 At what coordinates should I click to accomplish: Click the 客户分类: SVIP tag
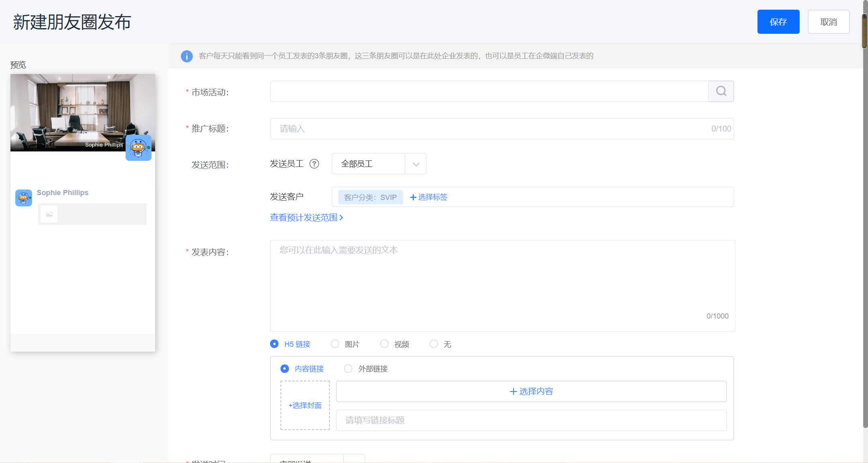371,197
